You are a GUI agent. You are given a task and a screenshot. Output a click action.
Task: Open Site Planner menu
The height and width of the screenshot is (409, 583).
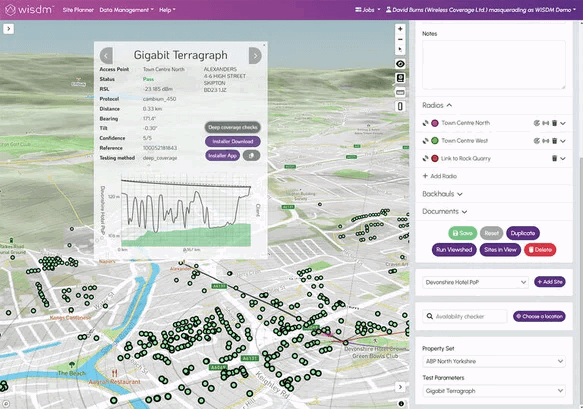coord(78,10)
